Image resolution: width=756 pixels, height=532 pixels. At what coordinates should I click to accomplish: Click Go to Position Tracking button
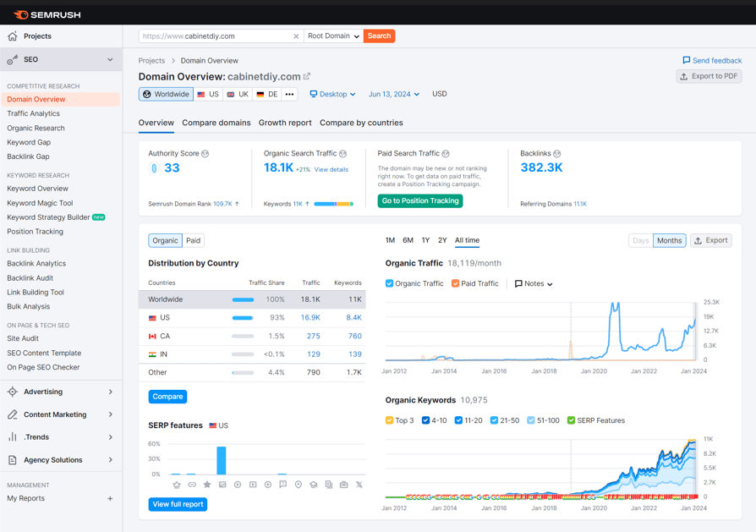tap(420, 200)
